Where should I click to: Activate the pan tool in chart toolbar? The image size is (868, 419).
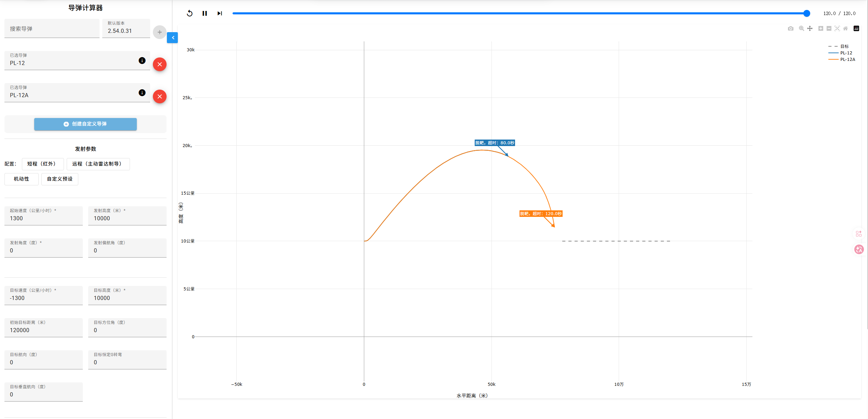[810, 28]
